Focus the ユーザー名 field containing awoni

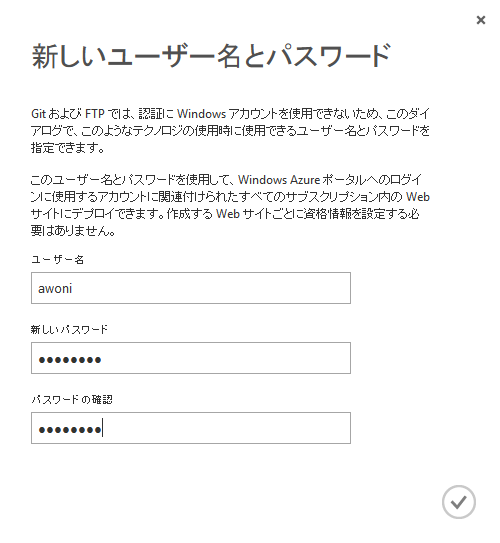click(191, 288)
